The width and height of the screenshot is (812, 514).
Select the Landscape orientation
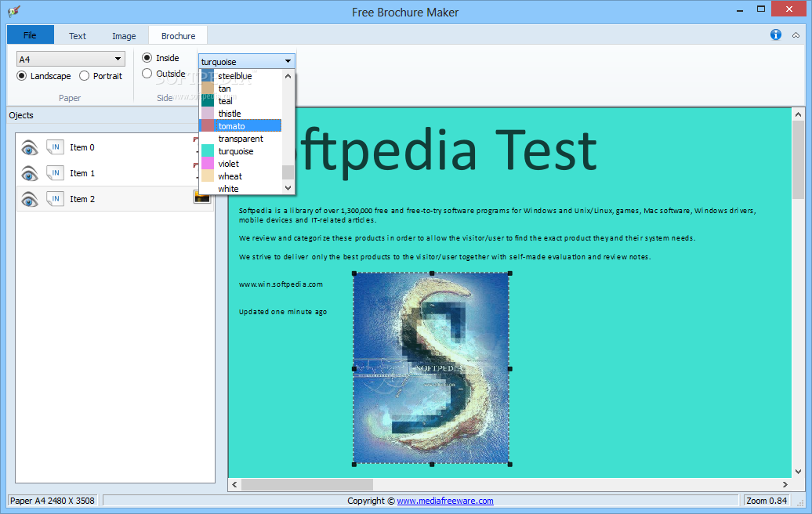point(44,76)
